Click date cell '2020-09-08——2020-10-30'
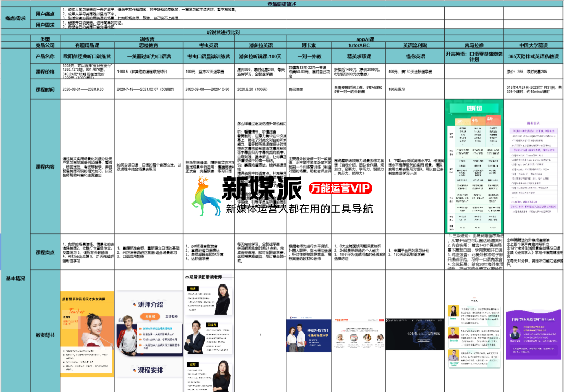Screen dimensions: 564x392 208,89
